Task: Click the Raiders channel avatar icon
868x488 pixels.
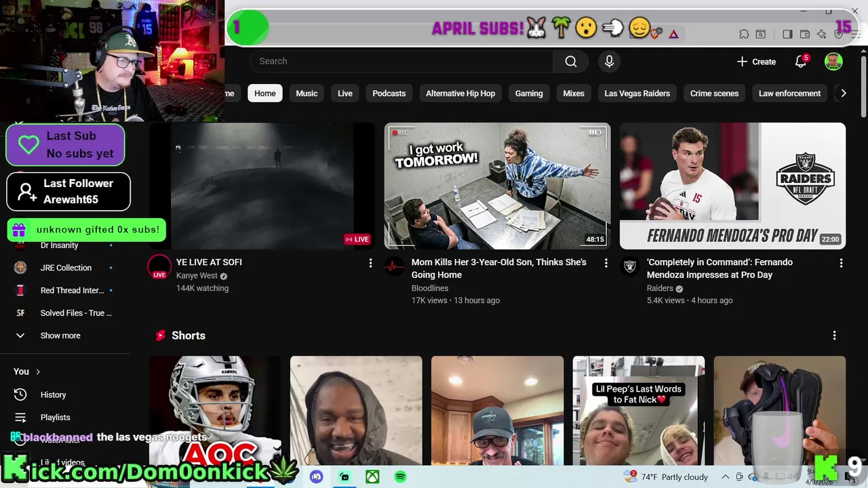Action: 630,267
